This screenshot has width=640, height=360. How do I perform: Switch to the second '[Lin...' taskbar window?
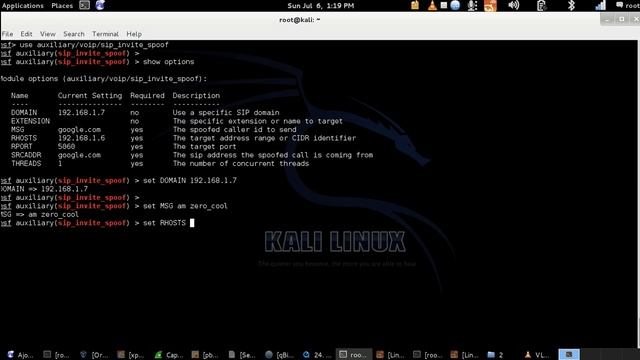point(464,355)
